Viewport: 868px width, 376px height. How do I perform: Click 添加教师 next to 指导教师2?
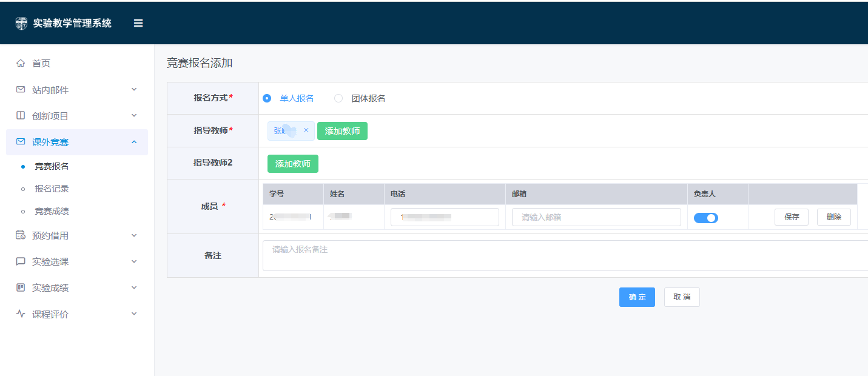[x=293, y=163]
